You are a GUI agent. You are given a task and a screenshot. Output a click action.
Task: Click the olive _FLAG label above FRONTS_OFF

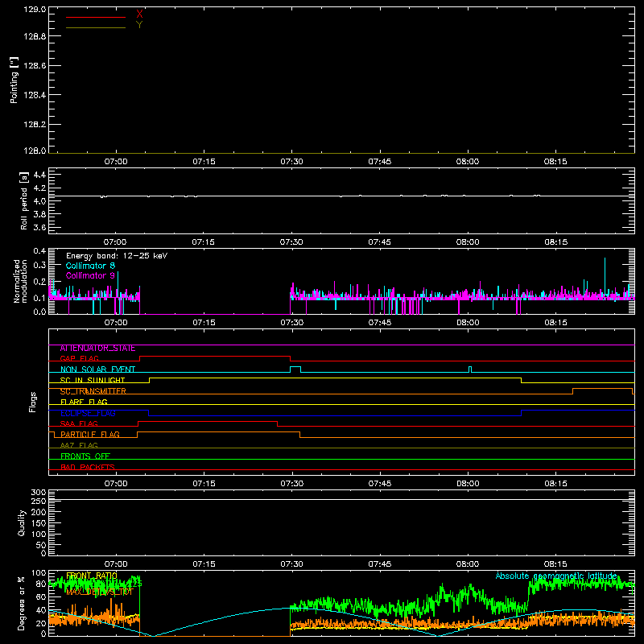pos(79,445)
